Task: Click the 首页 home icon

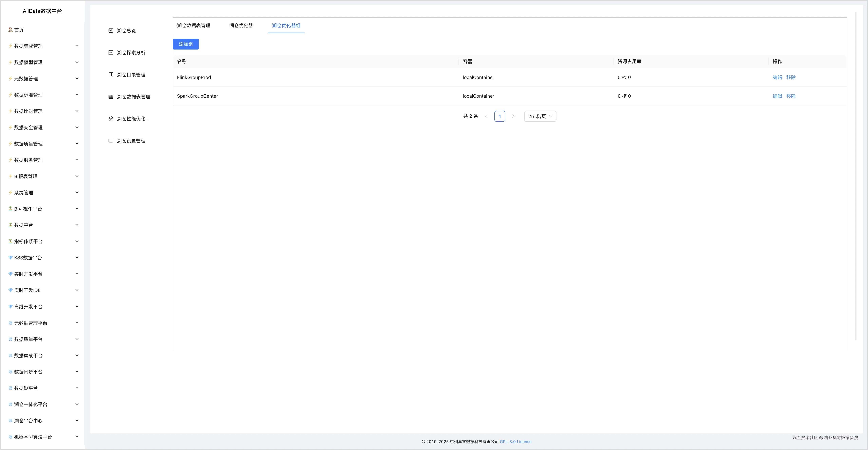Action: 11,30
